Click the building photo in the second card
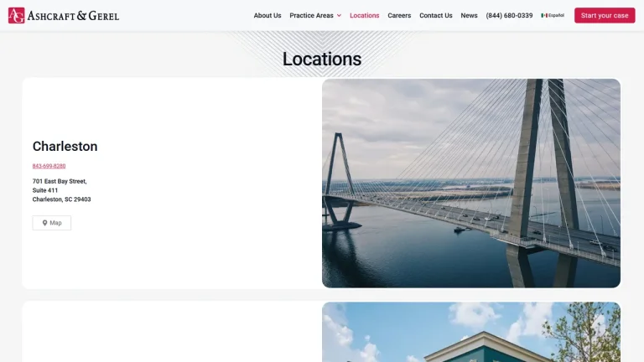The height and width of the screenshot is (362, 644). (x=471, y=332)
